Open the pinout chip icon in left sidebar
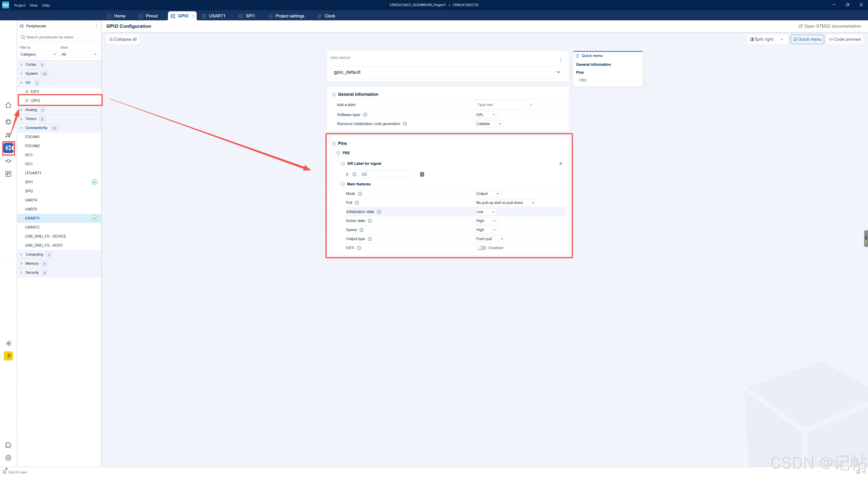 (x=8, y=122)
